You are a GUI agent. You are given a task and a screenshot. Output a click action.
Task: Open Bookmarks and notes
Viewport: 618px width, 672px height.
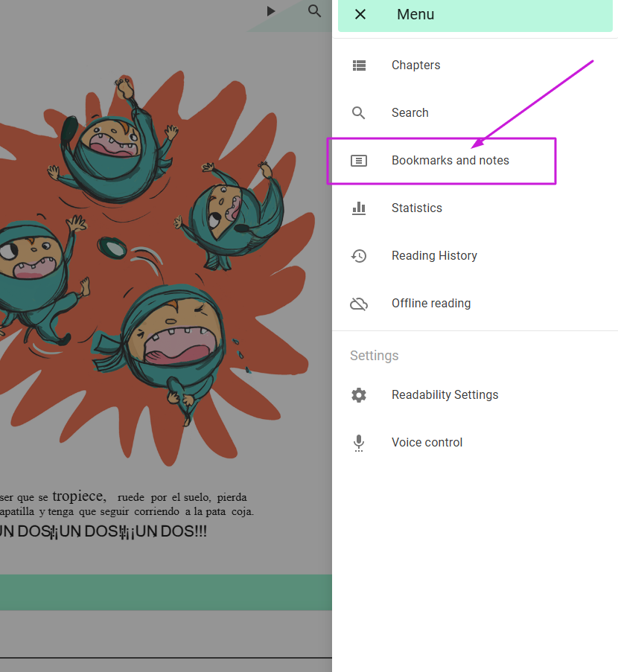(450, 160)
